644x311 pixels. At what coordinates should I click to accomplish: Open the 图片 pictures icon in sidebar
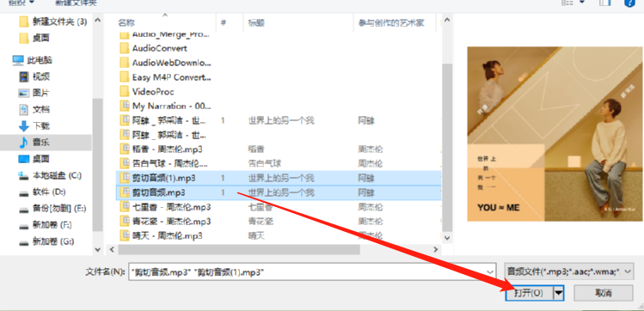(x=24, y=93)
